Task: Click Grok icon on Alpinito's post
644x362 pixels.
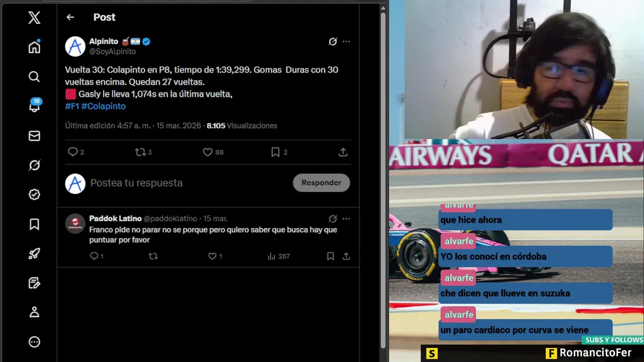Action: pos(333,42)
